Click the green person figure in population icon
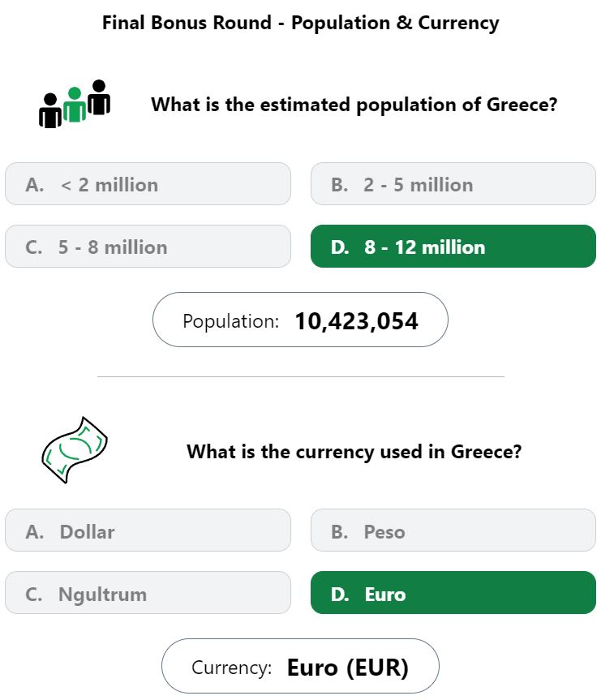The width and height of the screenshot is (601, 700). click(x=75, y=105)
